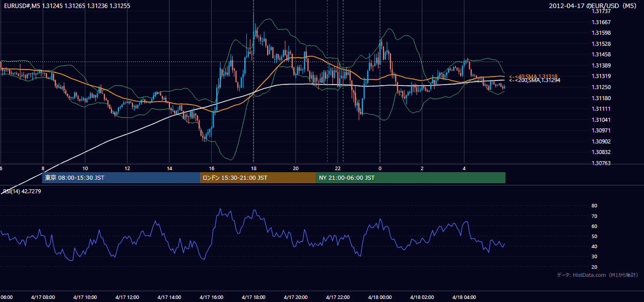Click the 200 SMA value label 1.31294
The width and height of the screenshot is (644, 302).
(x=534, y=80)
